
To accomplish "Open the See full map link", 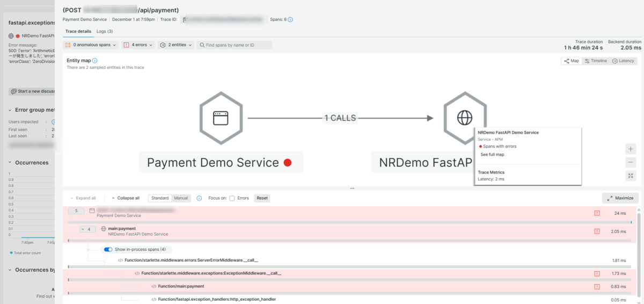I will pyautogui.click(x=492, y=155).
